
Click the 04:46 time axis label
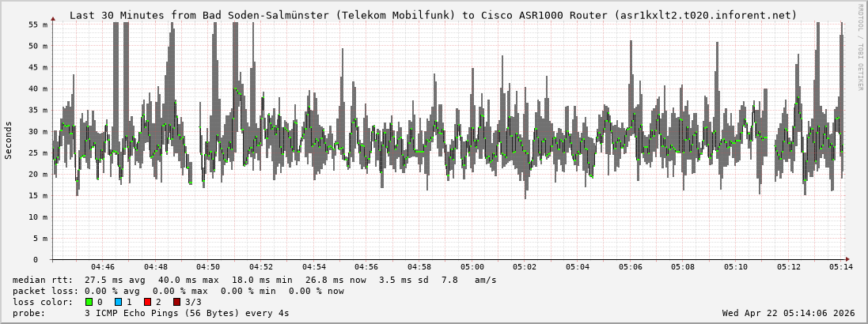103,267
